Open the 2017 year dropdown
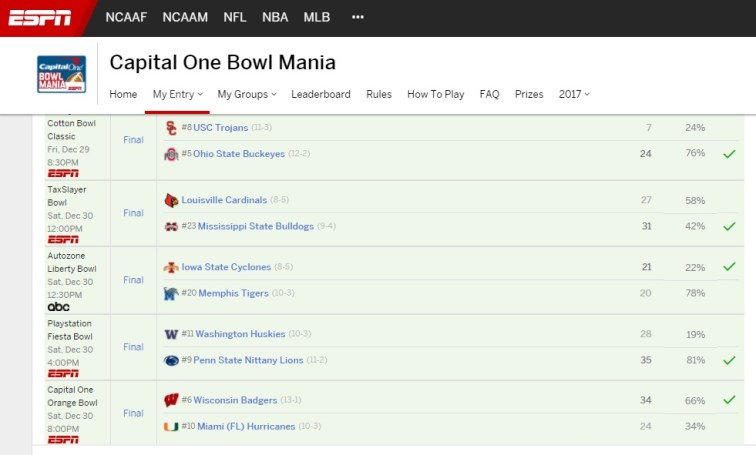The height and width of the screenshot is (455, 756). [x=574, y=94]
